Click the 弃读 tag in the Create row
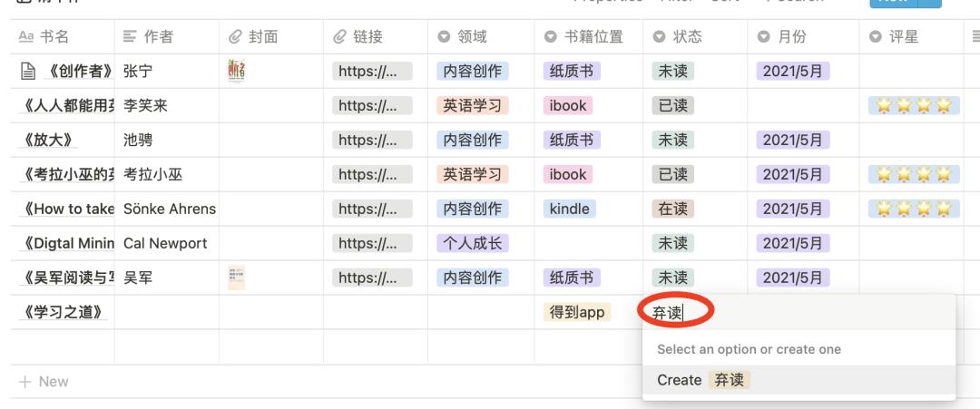The width and height of the screenshot is (980, 409). [x=730, y=380]
